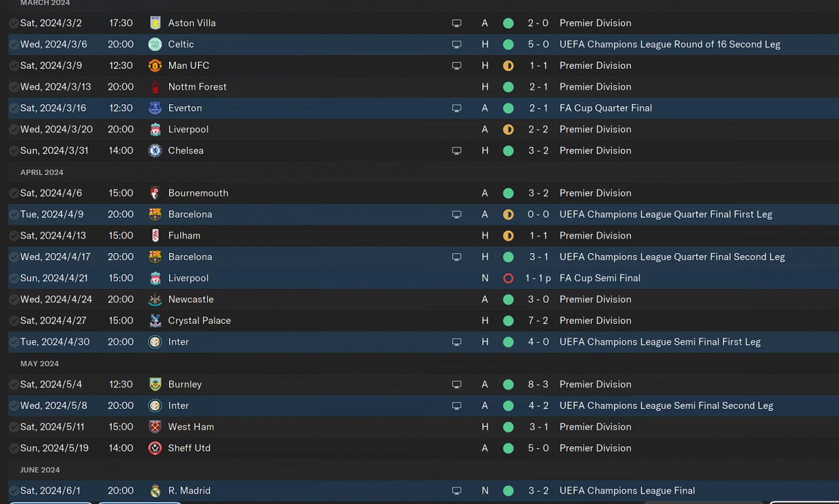Viewport: 839px width, 504px height.
Task: Click the Celtic club crest
Action: coord(155,44)
